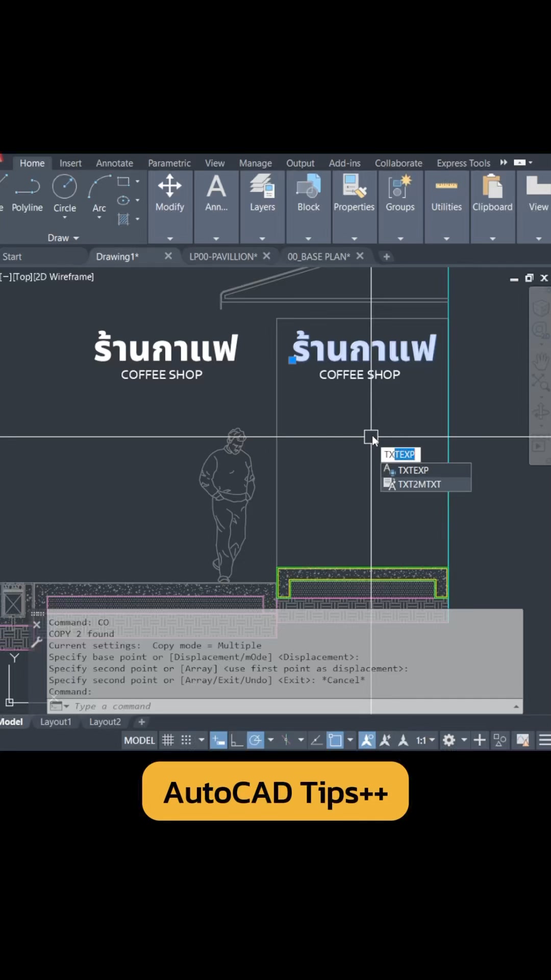Open the Arc tool options arrow
551x980 pixels.
[99, 218]
